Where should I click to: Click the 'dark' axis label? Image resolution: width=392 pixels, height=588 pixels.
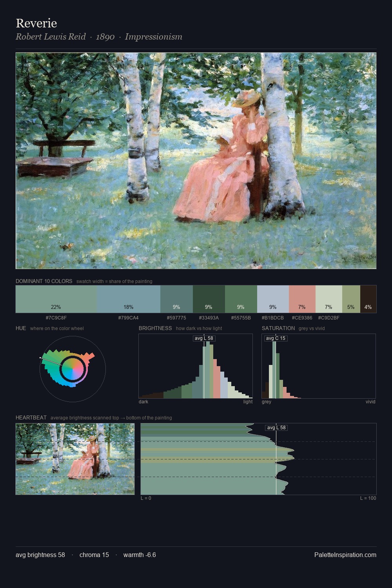(x=143, y=402)
